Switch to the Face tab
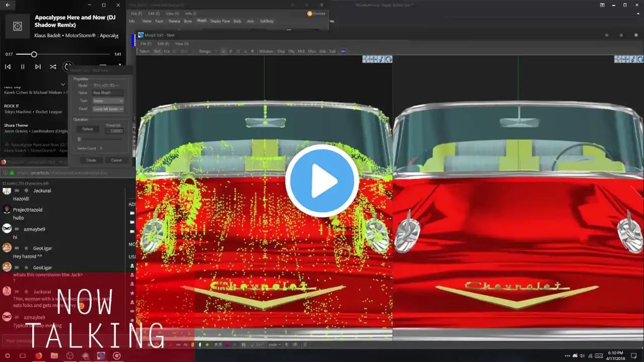The image size is (644, 362). pyautogui.click(x=159, y=21)
